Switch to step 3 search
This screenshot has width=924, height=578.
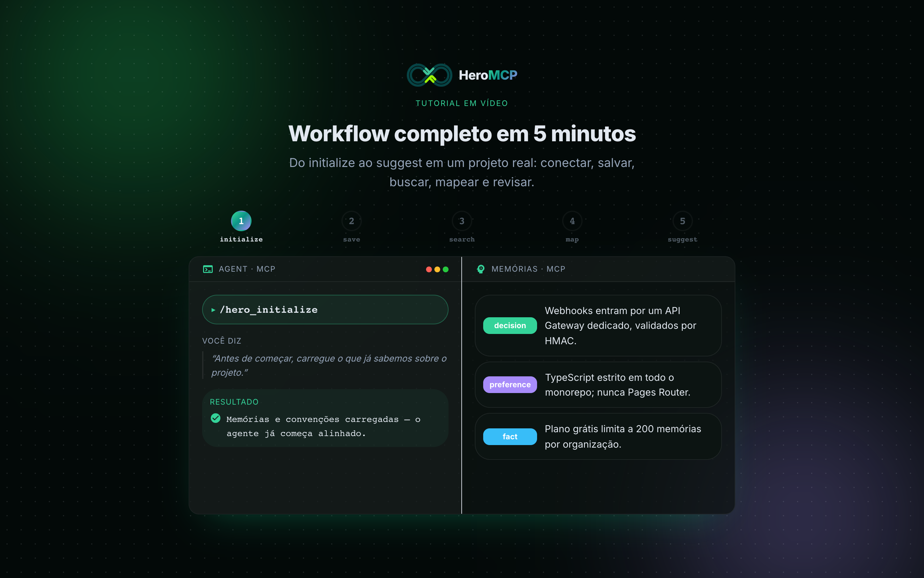tap(462, 227)
